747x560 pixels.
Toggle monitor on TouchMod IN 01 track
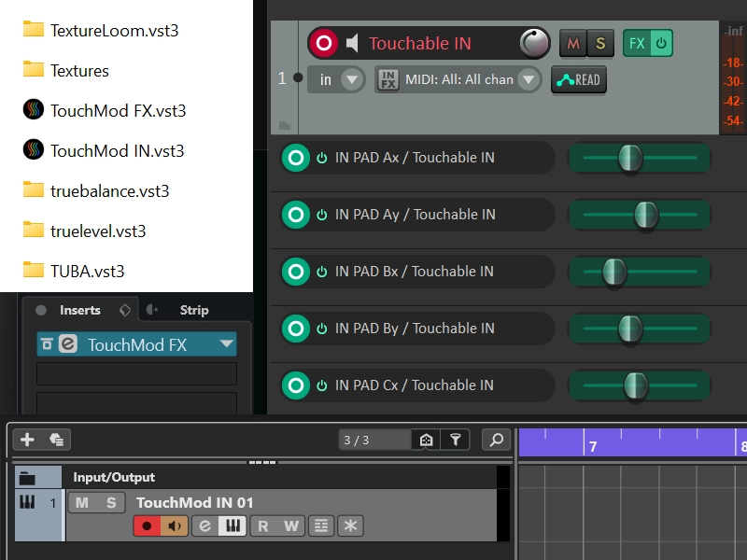tap(175, 525)
